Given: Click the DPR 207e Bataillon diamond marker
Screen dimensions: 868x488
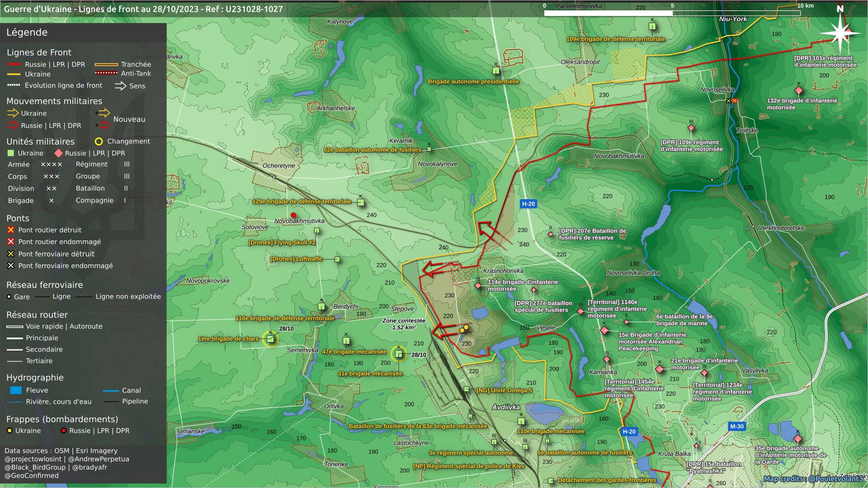Looking at the screenshot, I should [550, 234].
